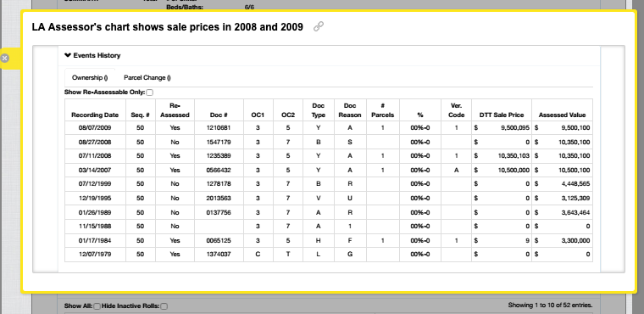Viewport: 644px width, 314px height.
Task: Select recording date 03/14/2007
Action: [x=95, y=170]
